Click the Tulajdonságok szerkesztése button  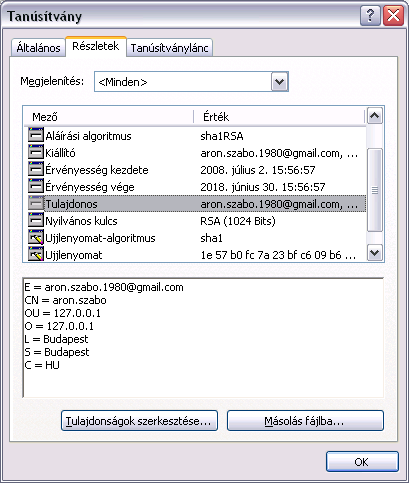click(x=139, y=421)
